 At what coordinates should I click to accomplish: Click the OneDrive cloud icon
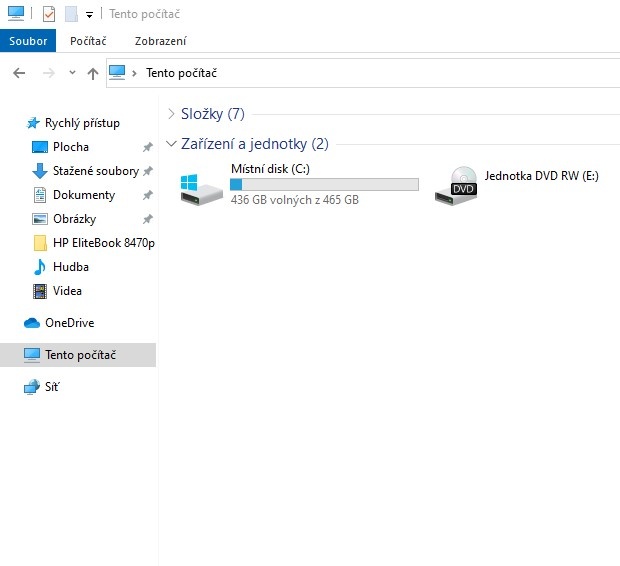coord(32,323)
